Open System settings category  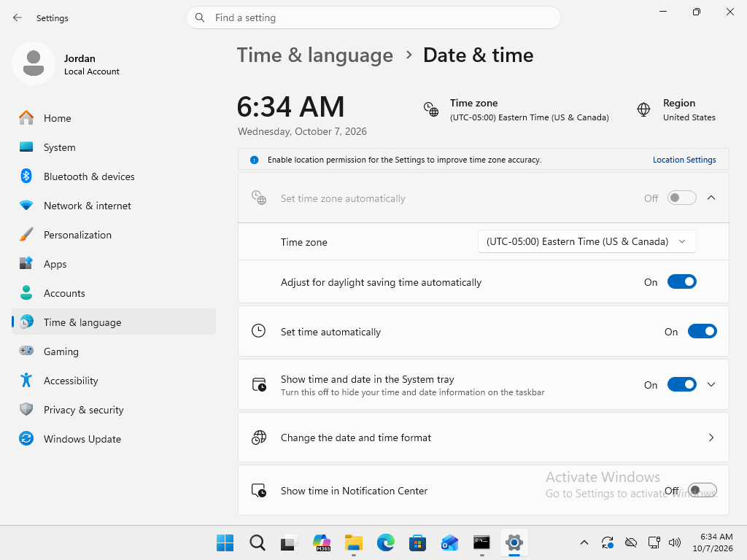[x=113, y=147]
